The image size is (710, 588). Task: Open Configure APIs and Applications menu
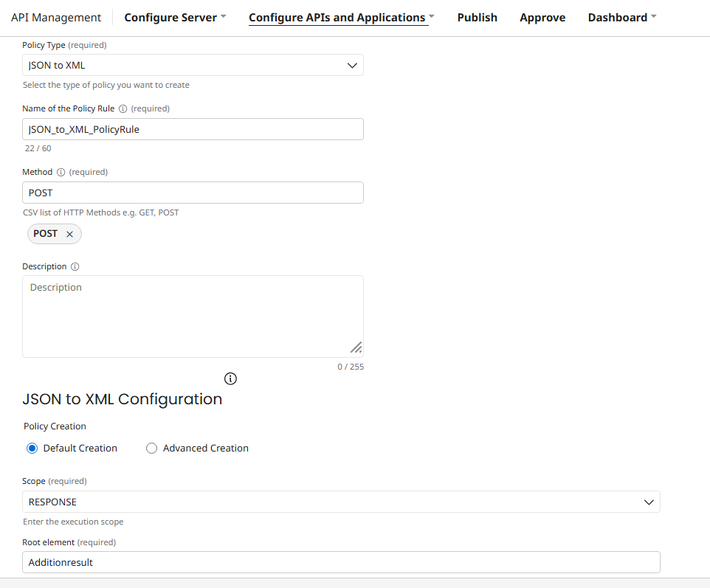(341, 18)
